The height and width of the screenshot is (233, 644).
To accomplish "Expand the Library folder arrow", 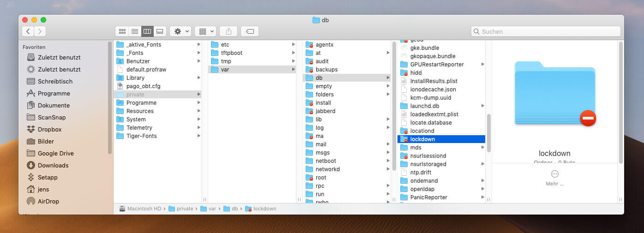I will [x=199, y=78].
